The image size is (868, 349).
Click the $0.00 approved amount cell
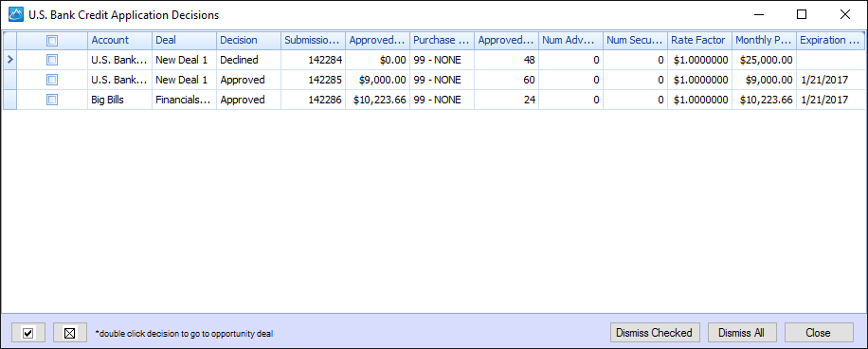pyautogui.click(x=377, y=60)
